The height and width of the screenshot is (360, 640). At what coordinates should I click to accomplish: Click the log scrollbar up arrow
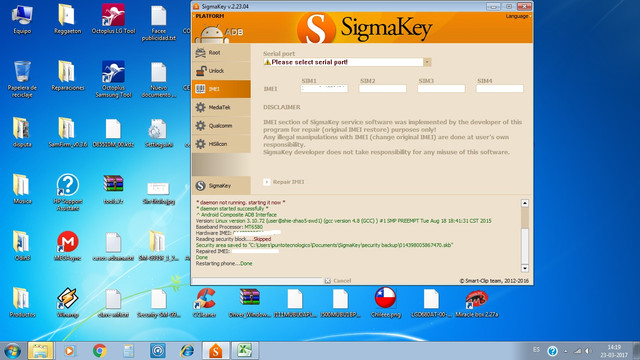pyautogui.click(x=525, y=203)
